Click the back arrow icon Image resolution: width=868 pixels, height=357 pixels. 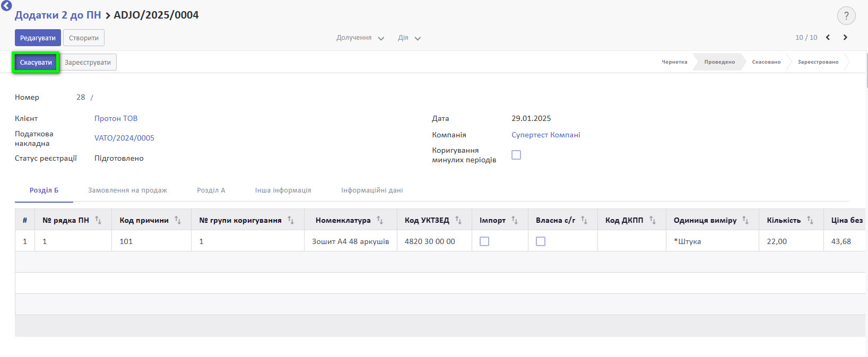pos(6,6)
